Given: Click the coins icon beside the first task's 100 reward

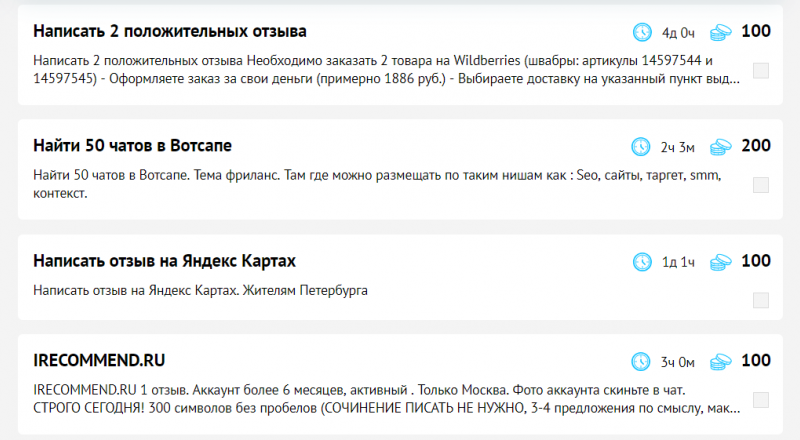Looking at the screenshot, I should 720,33.
